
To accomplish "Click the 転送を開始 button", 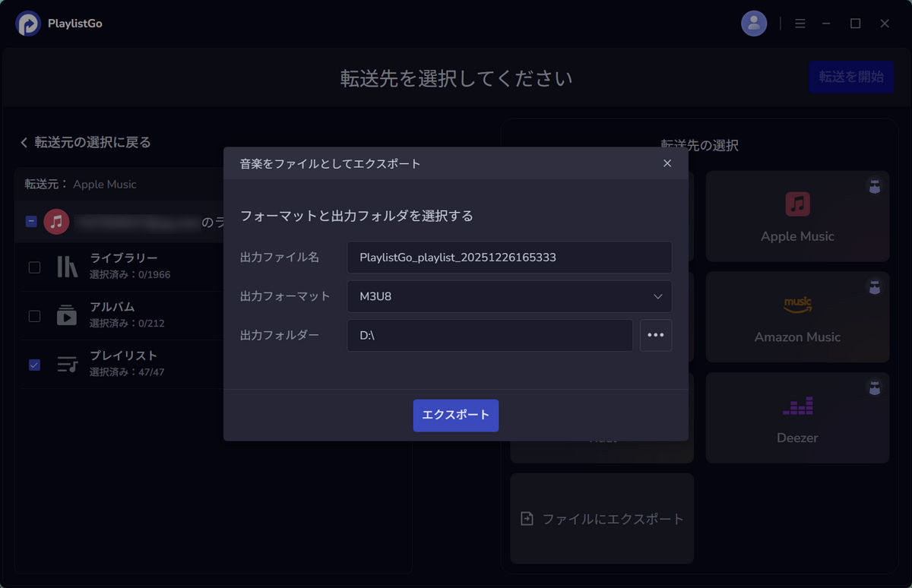I will 851,77.
